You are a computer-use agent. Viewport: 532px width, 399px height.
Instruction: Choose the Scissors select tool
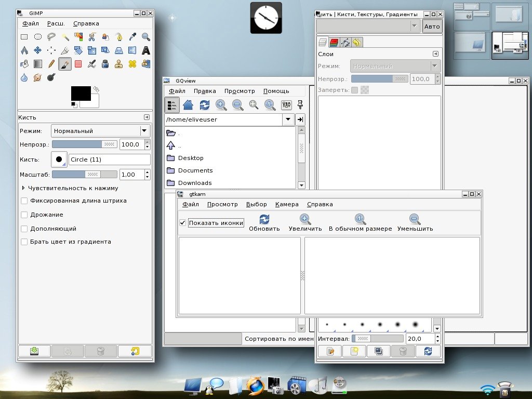pyautogui.click(x=91, y=37)
